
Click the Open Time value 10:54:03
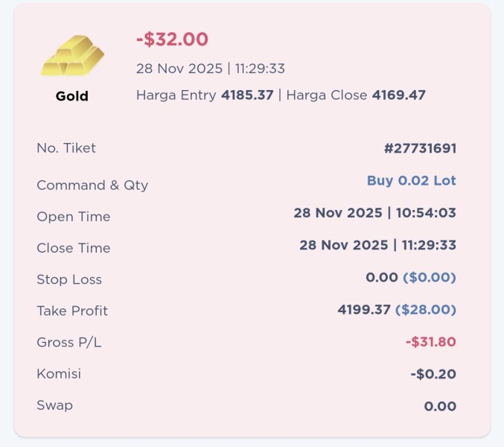point(426,213)
